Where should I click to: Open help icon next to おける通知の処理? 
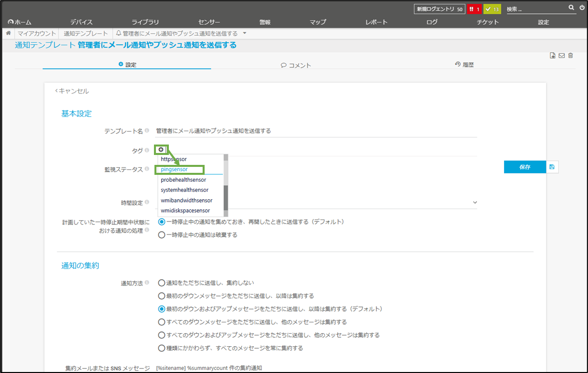pos(147,230)
